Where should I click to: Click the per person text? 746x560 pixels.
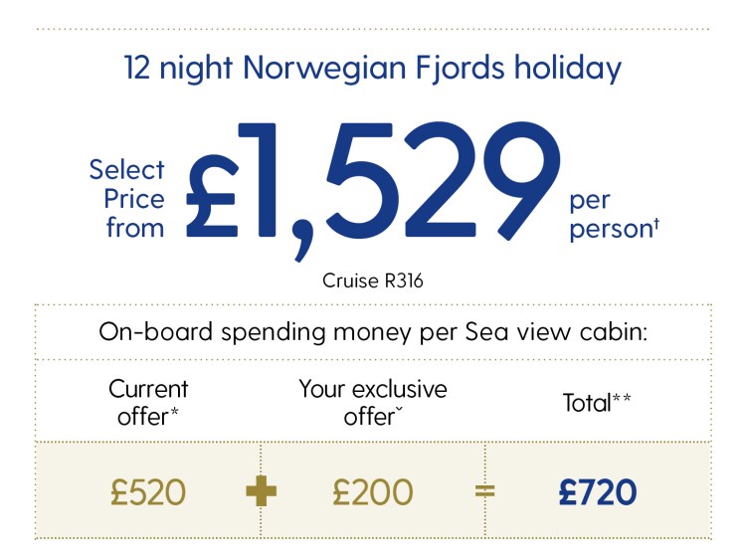click(614, 215)
